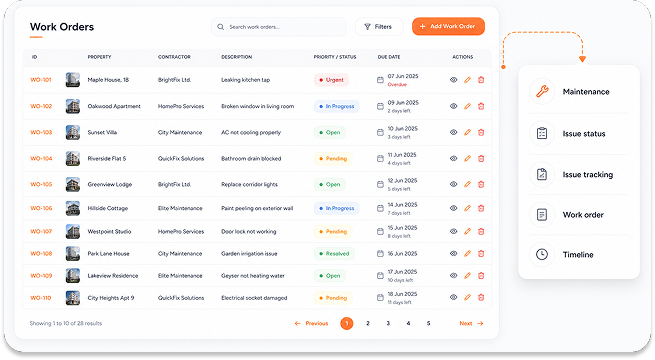Screen dimensions: 655x360
Task: Edit work order WO-104
Action: [467, 158]
